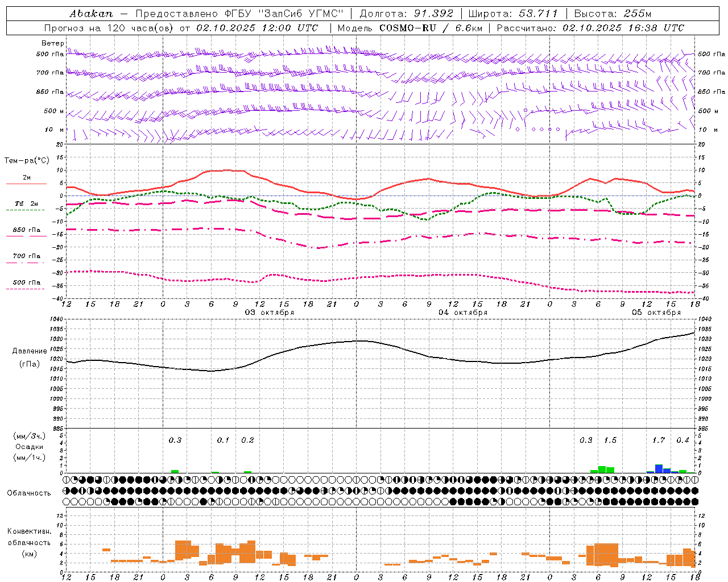Image resolution: width=728 pixels, height=582 pixels.
Task: Click the "05 октября" date label
Action: point(656,313)
